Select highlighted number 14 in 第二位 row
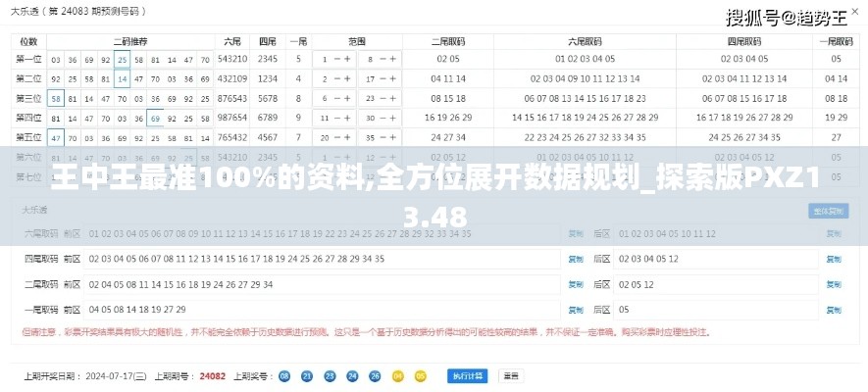868x392 pixels. [123, 79]
